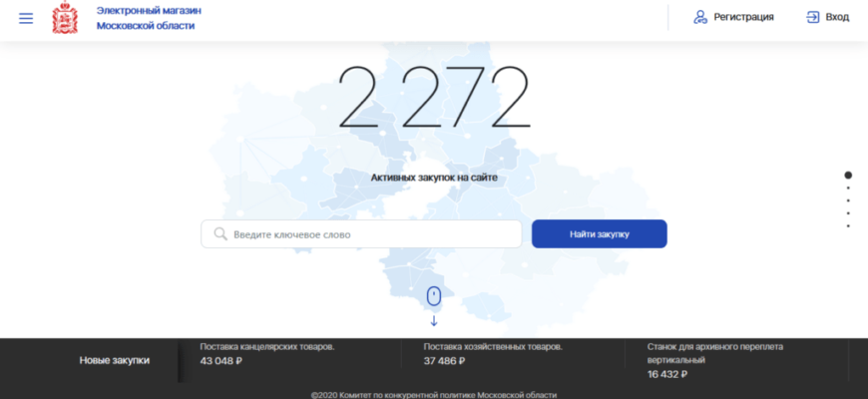Click the down arrow below mouse icon
This screenshot has height=399, width=868.
coord(434,321)
